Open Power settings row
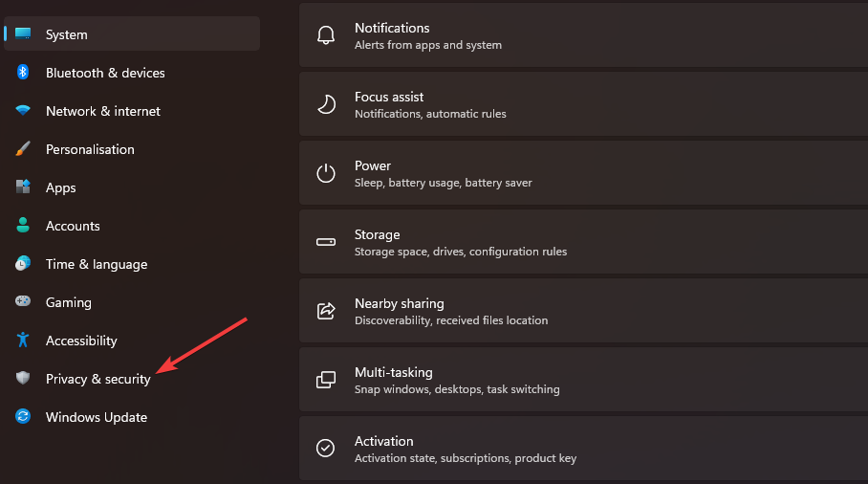The height and width of the screenshot is (484, 868). [583, 173]
